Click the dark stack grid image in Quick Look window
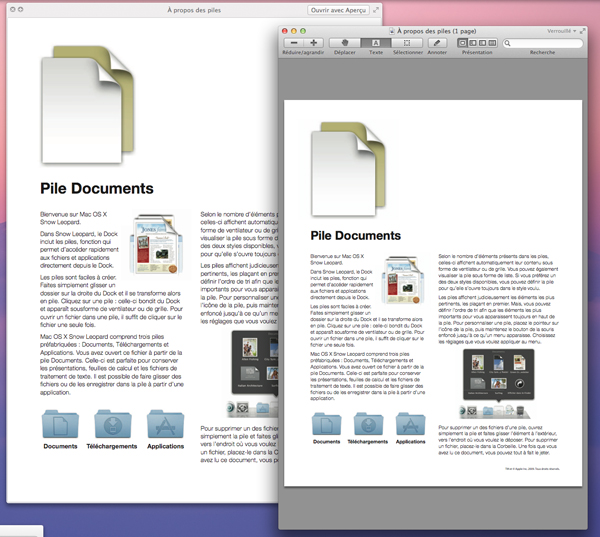The height and width of the screenshot is (537, 600). coord(255,362)
